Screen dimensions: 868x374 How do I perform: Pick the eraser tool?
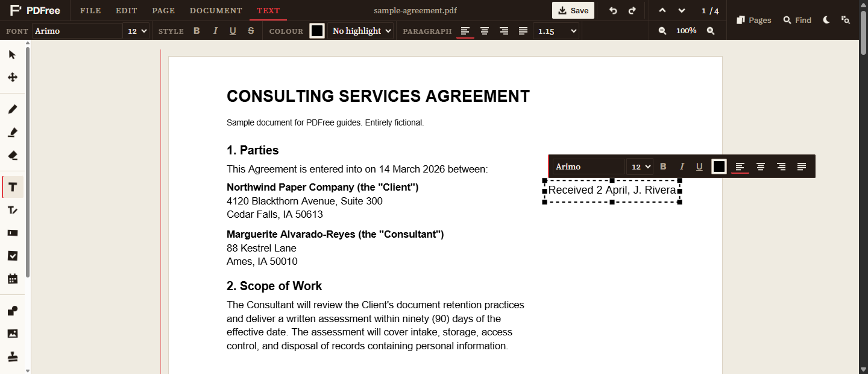coord(13,155)
